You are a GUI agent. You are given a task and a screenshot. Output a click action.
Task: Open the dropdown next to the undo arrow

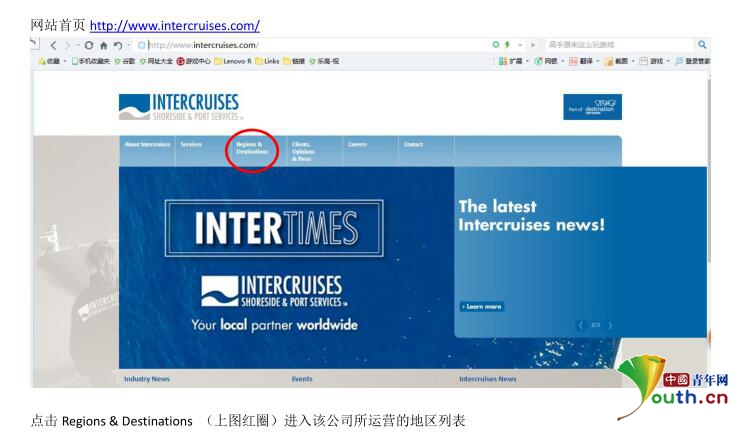pos(129,45)
